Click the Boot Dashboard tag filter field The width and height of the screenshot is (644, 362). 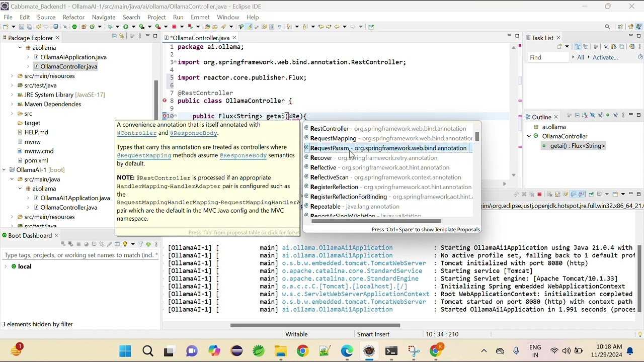(80, 255)
